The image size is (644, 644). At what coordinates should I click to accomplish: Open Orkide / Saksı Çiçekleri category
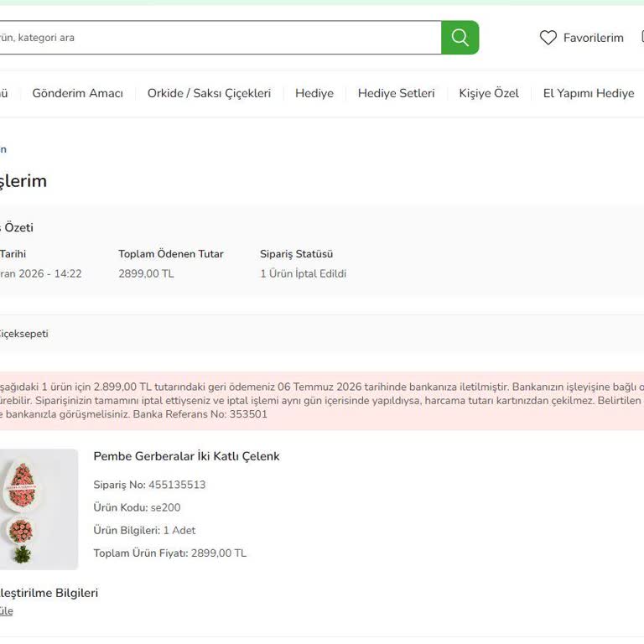point(209,93)
